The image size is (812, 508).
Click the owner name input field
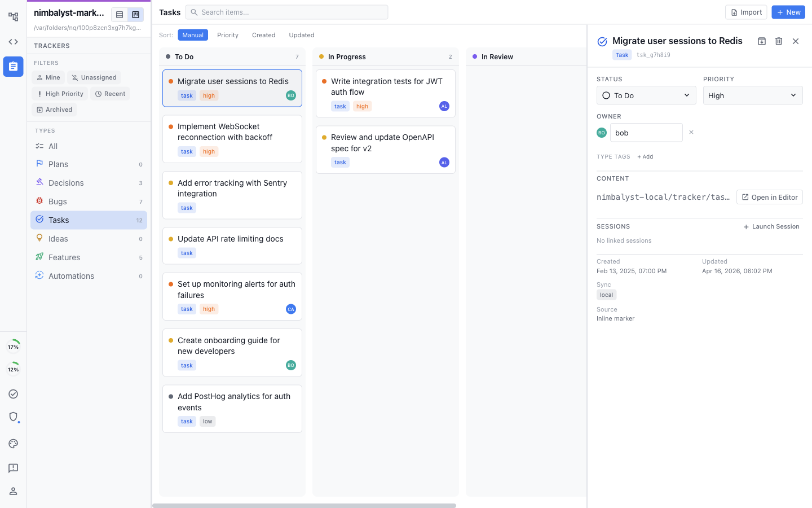[646, 133]
